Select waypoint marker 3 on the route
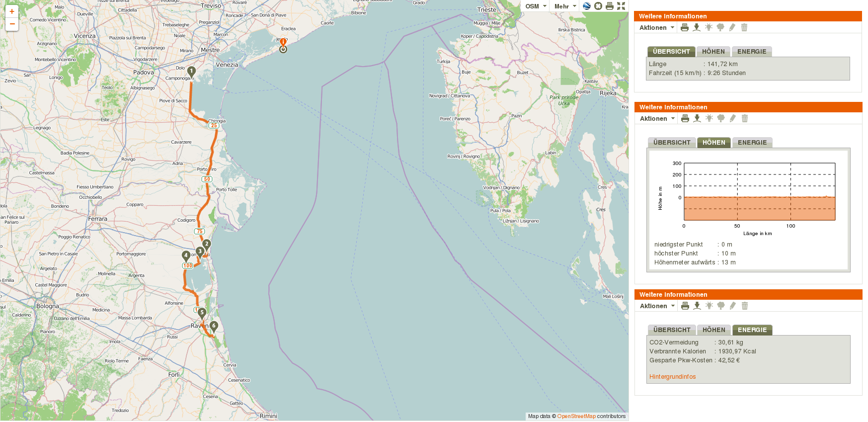This screenshot has width=868, height=422. click(200, 252)
